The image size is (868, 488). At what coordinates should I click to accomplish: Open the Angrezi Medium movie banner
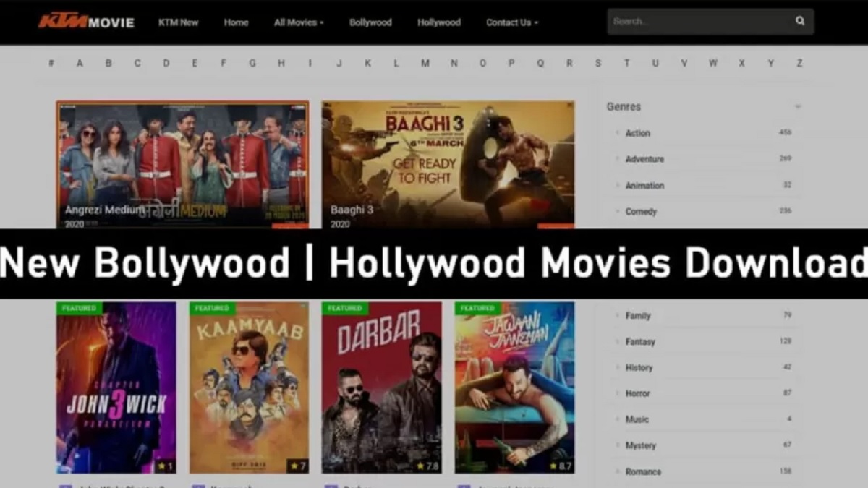(x=182, y=165)
